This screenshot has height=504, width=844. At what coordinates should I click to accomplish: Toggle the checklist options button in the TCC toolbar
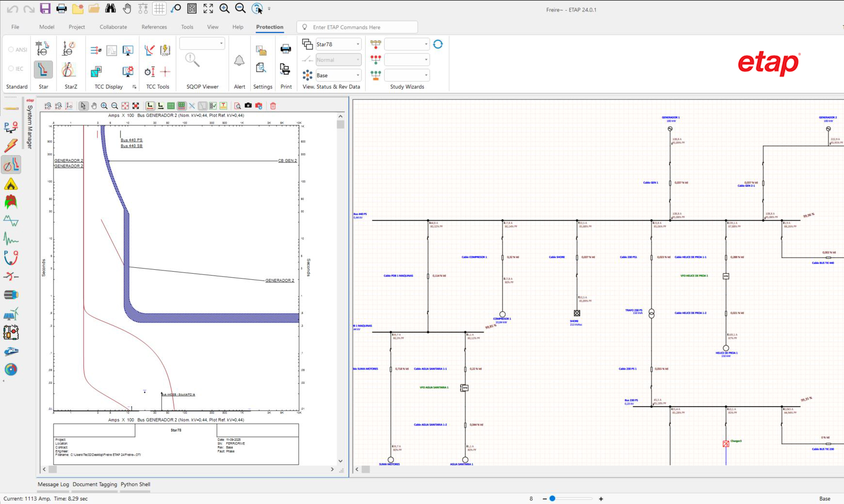213,105
